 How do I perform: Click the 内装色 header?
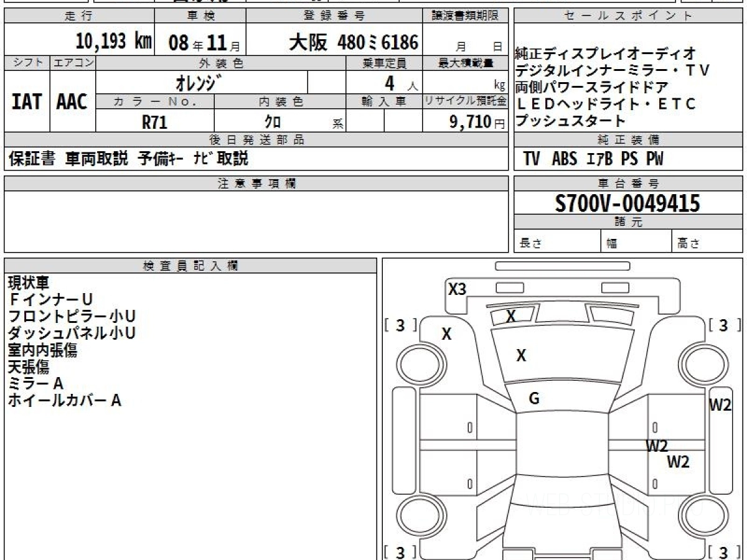point(280,101)
